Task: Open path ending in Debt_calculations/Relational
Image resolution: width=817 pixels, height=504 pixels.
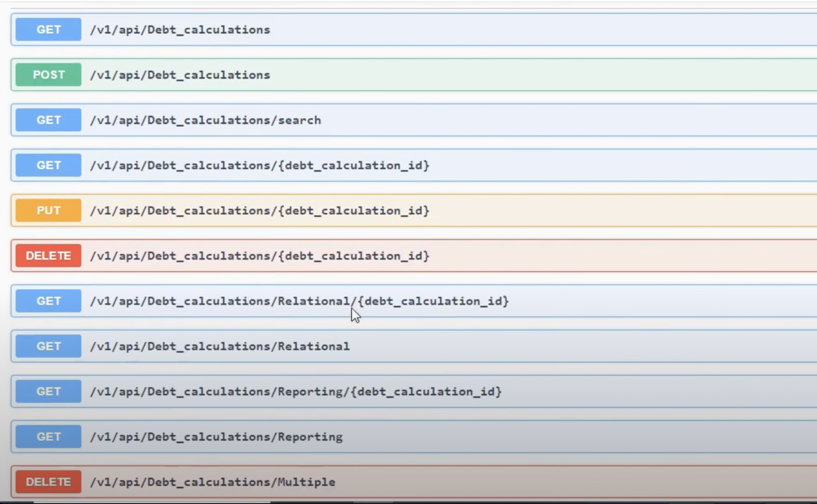Action: click(x=220, y=346)
